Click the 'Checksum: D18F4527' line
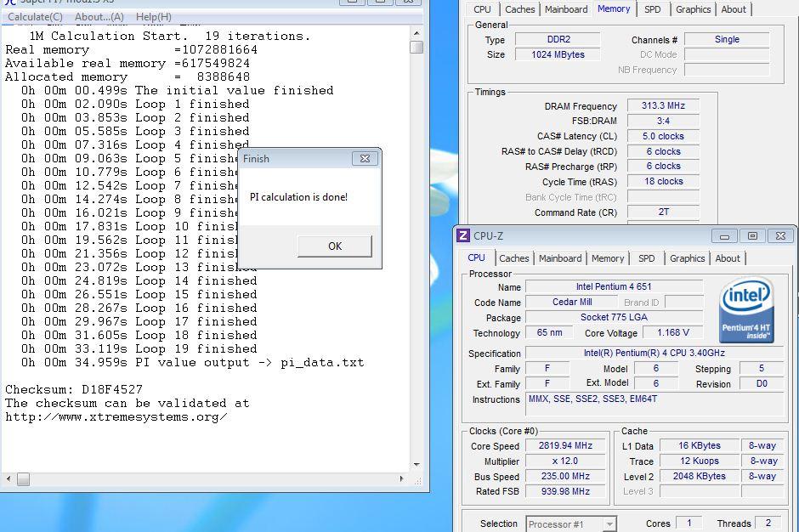The image size is (799, 532). (x=74, y=390)
